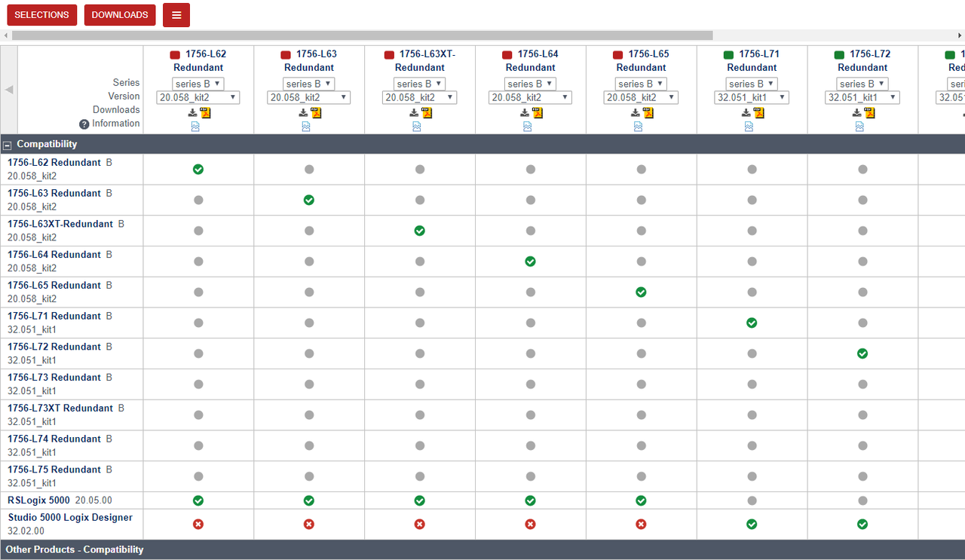Download firmware for 1756-L62 Redundant
The image size is (965, 560).
point(192,113)
